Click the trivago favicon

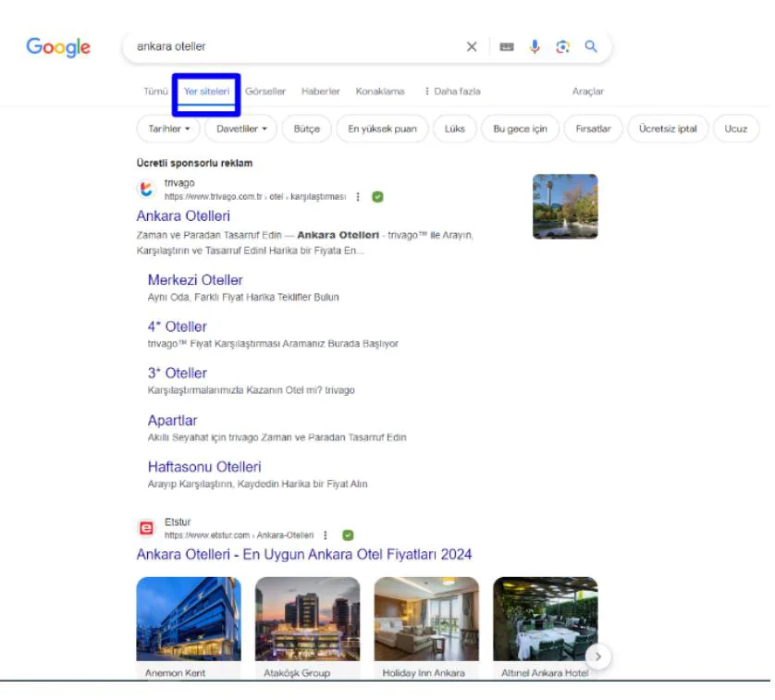pyautogui.click(x=146, y=189)
